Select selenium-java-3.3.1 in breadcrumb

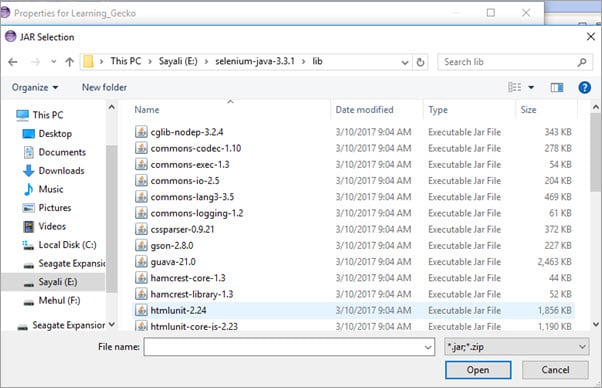coord(255,61)
